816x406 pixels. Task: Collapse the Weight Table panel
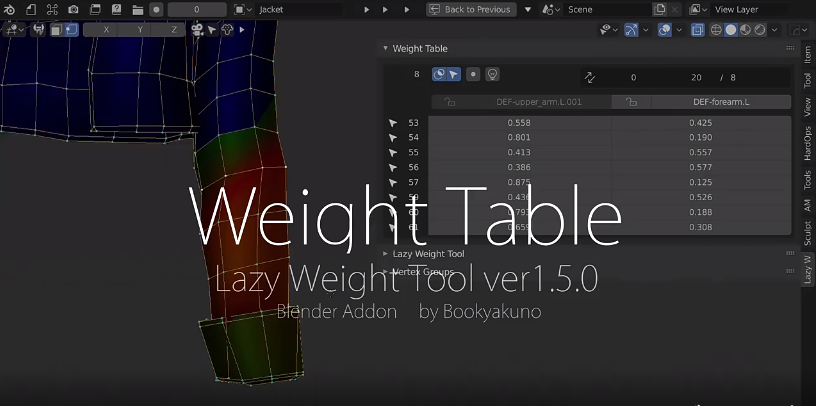point(386,48)
